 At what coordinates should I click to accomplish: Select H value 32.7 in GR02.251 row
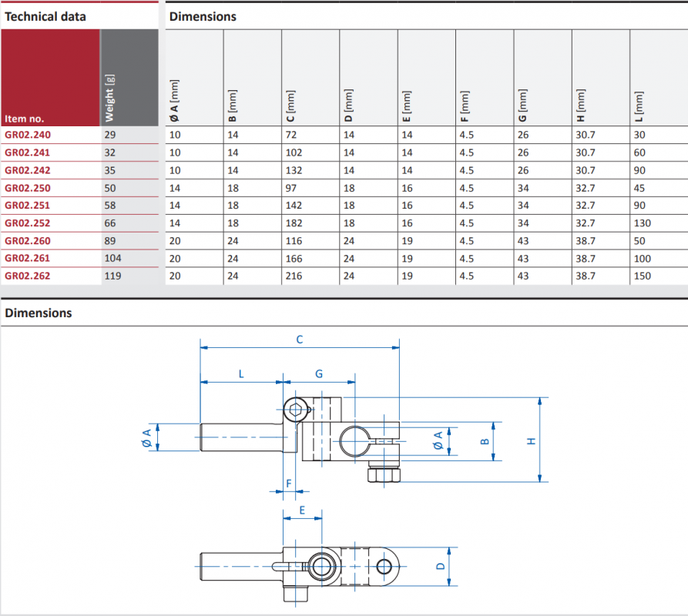click(x=586, y=205)
